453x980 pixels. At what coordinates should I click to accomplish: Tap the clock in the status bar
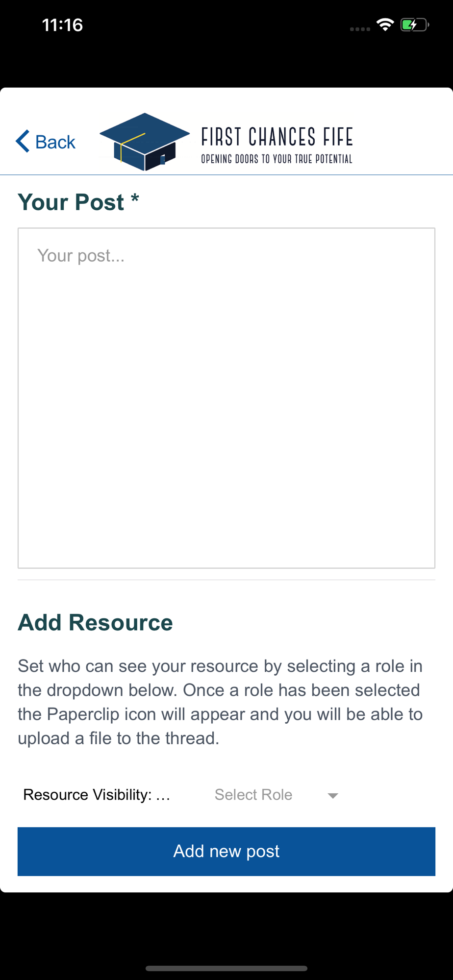[x=62, y=24]
